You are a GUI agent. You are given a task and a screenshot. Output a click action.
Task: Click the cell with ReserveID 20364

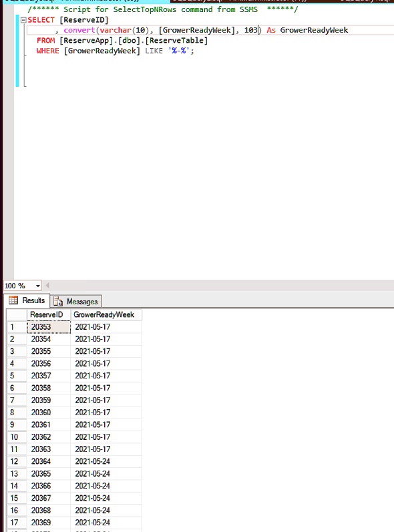pos(49,461)
